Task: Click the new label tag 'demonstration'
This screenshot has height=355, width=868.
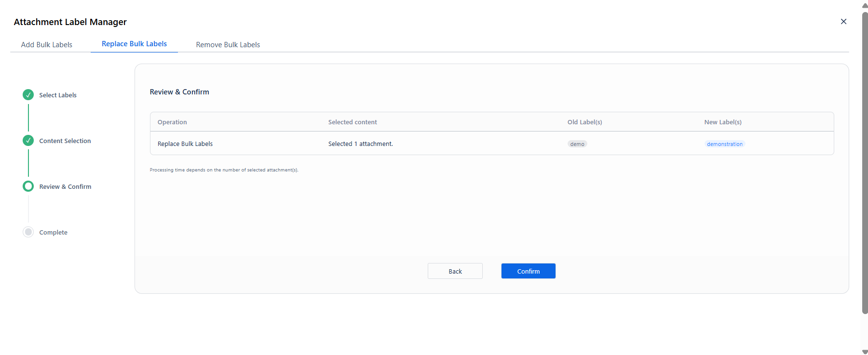Action: (x=725, y=144)
